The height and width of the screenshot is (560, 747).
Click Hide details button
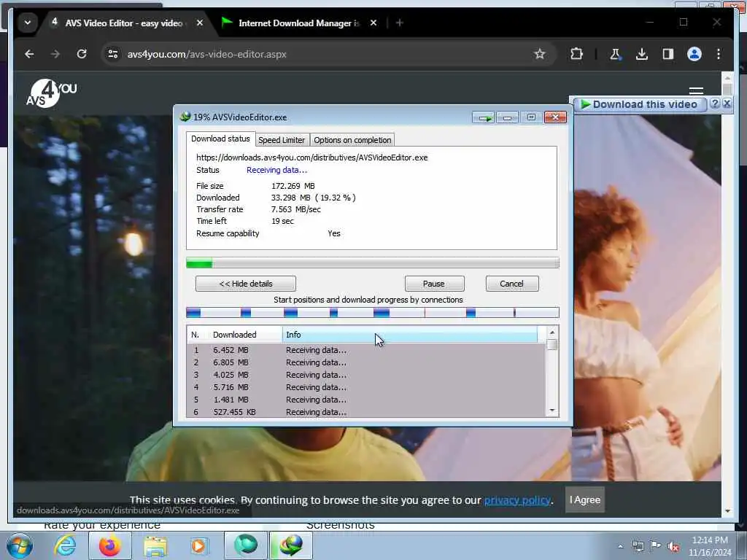tap(246, 284)
